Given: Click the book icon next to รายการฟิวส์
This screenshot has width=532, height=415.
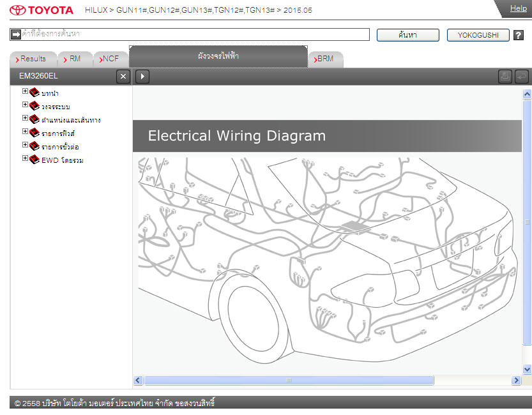Looking at the screenshot, I should 34,133.
